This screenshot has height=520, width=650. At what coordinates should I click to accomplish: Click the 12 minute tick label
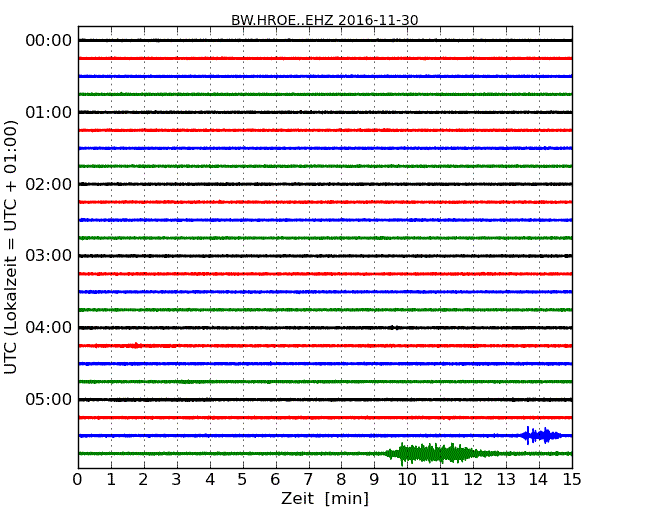pyautogui.click(x=473, y=480)
